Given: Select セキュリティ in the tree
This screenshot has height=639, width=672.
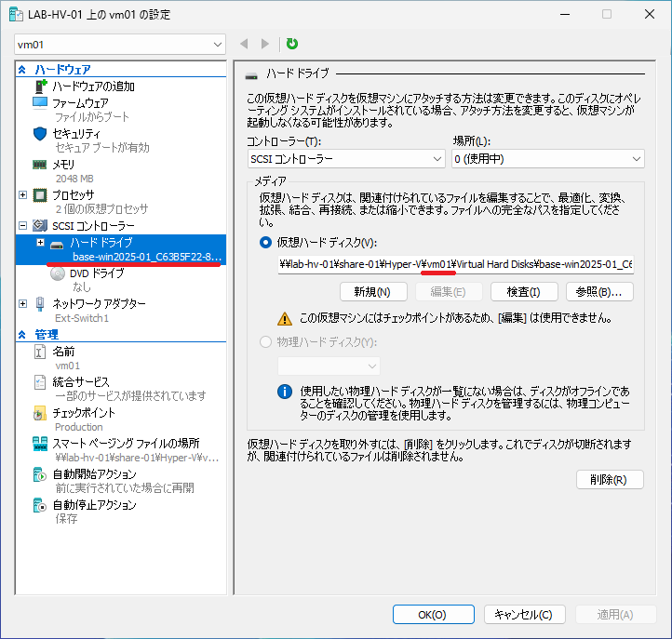Looking at the screenshot, I should pos(76,134).
